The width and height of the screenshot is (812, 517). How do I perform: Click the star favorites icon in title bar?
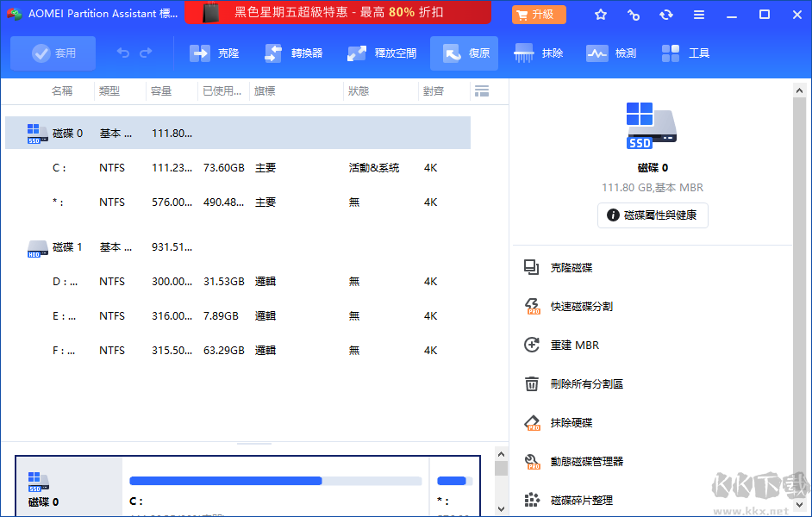pos(601,15)
